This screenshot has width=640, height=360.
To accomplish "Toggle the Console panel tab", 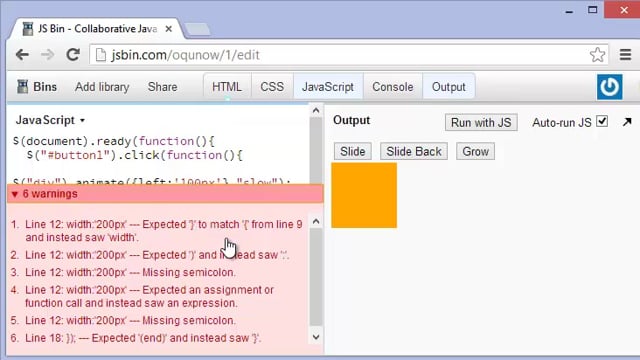I will (x=393, y=87).
